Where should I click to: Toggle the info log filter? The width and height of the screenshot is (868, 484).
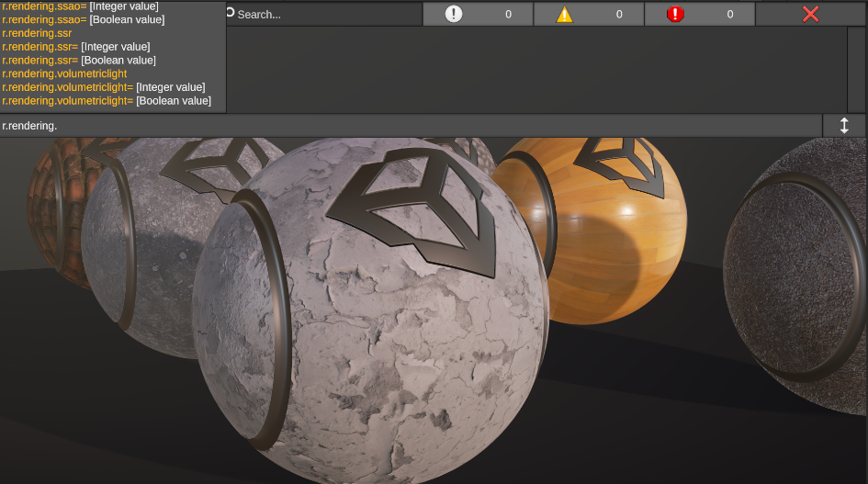point(478,15)
